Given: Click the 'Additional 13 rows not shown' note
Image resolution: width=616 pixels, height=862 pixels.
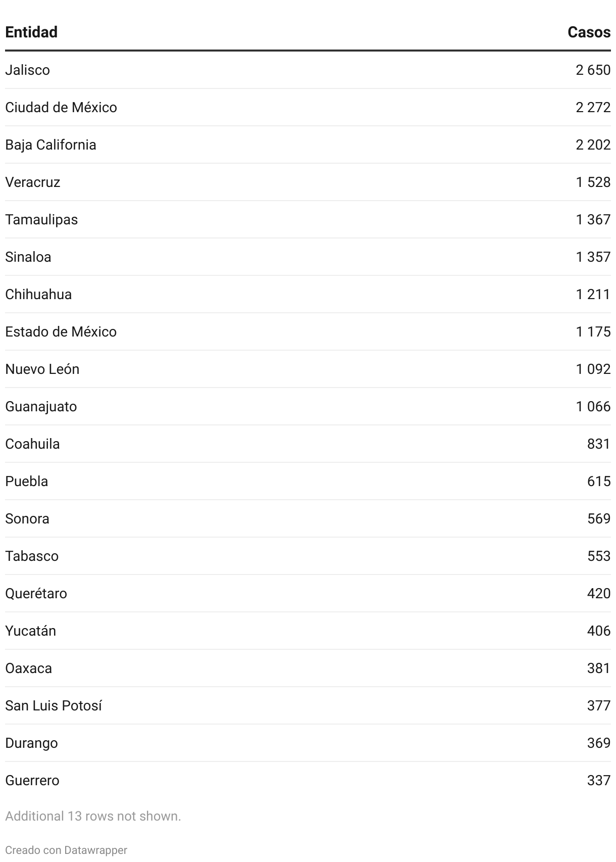Looking at the screenshot, I should (93, 817).
